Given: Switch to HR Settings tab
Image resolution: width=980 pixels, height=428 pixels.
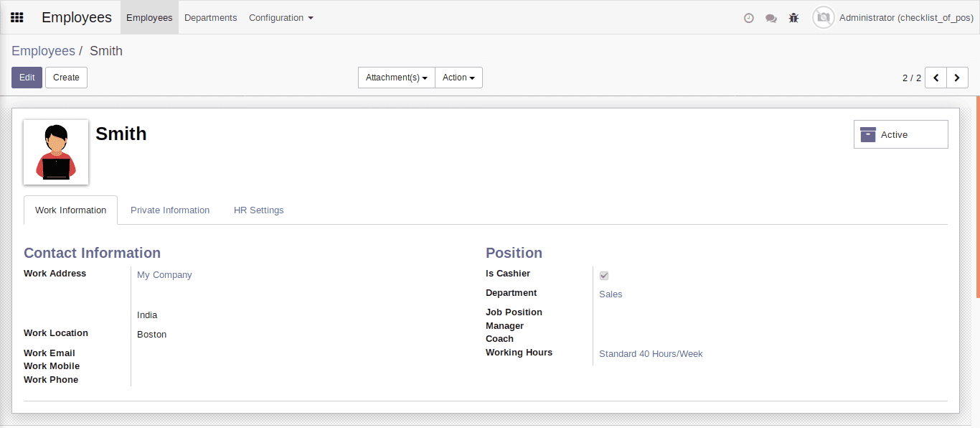Looking at the screenshot, I should (259, 210).
